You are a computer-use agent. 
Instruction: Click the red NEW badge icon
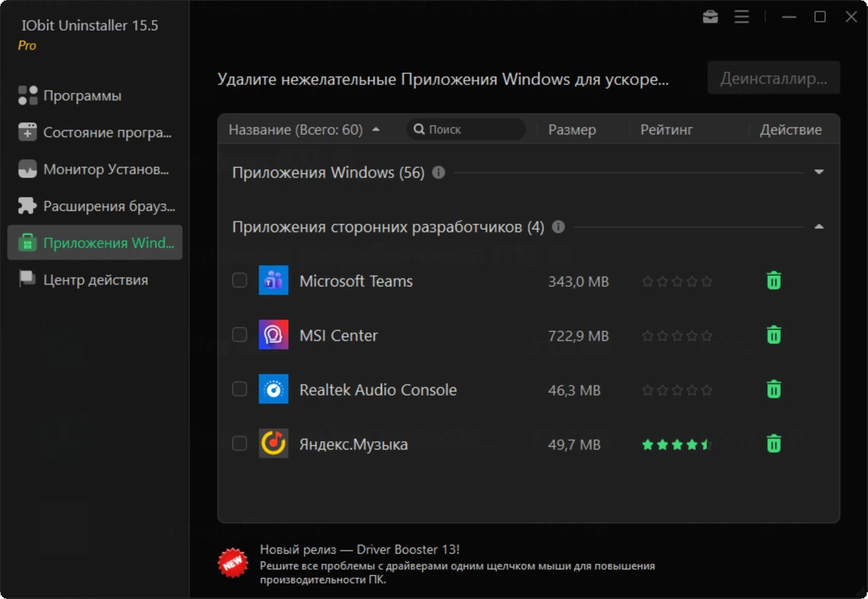[x=232, y=563]
